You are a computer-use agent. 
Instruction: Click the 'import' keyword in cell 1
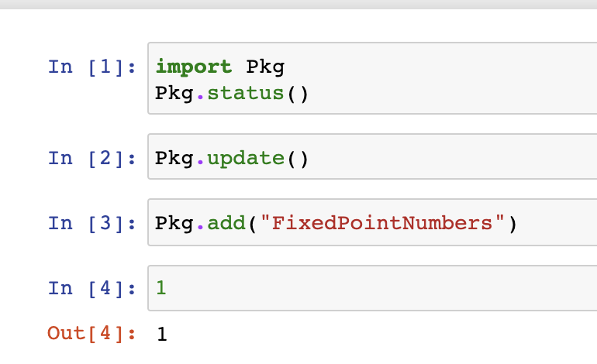(x=193, y=67)
